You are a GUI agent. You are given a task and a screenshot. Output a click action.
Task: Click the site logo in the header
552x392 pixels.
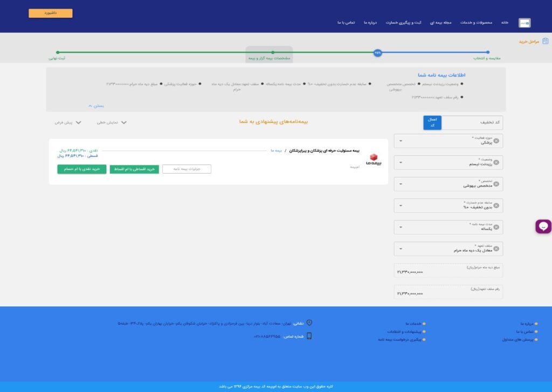click(524, 23)
